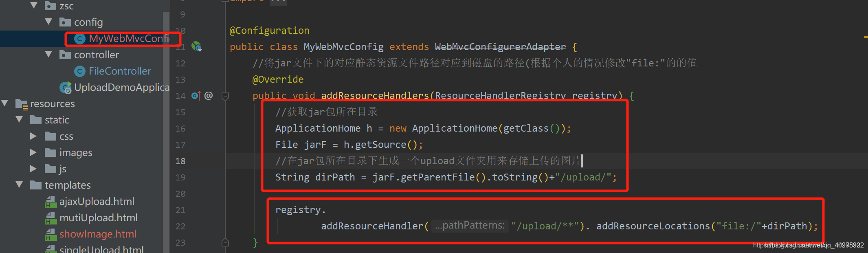This screenshot has width=868, height=253.
Task: Select the UploadDemoApplication run class icon
Action: tap(66, 87)
